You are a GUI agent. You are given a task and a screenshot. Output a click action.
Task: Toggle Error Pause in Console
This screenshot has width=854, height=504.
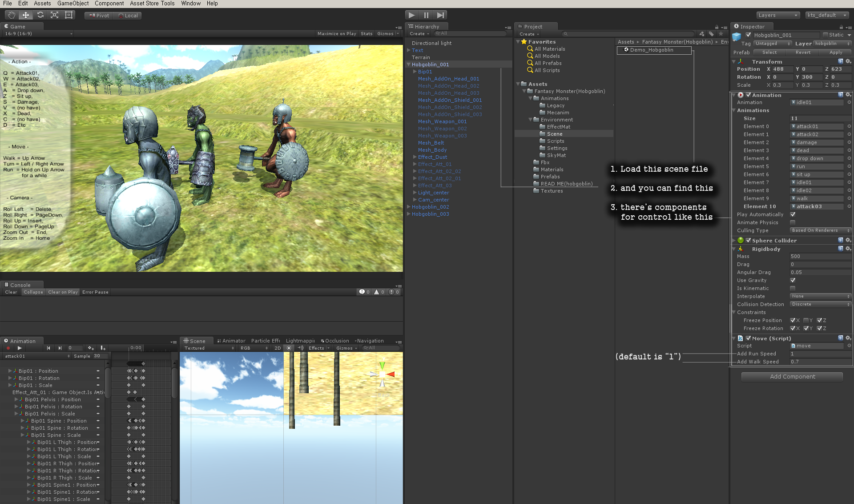(95, 292)
